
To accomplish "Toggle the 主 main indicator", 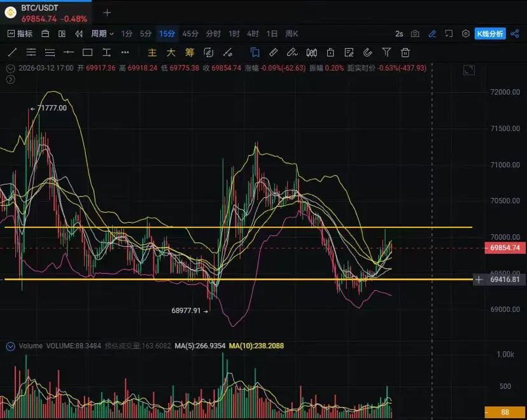I will pyautogui.click(x=152, y=52).
